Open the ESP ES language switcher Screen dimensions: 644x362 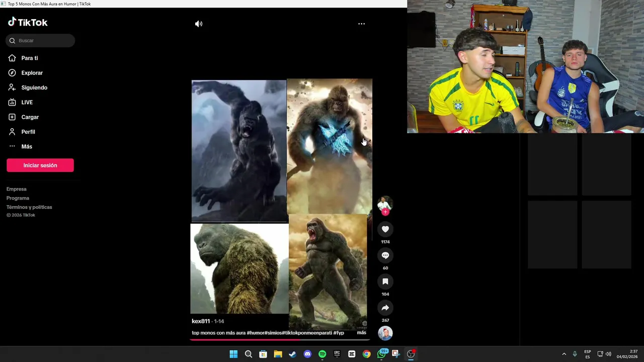tap(588, 354)
